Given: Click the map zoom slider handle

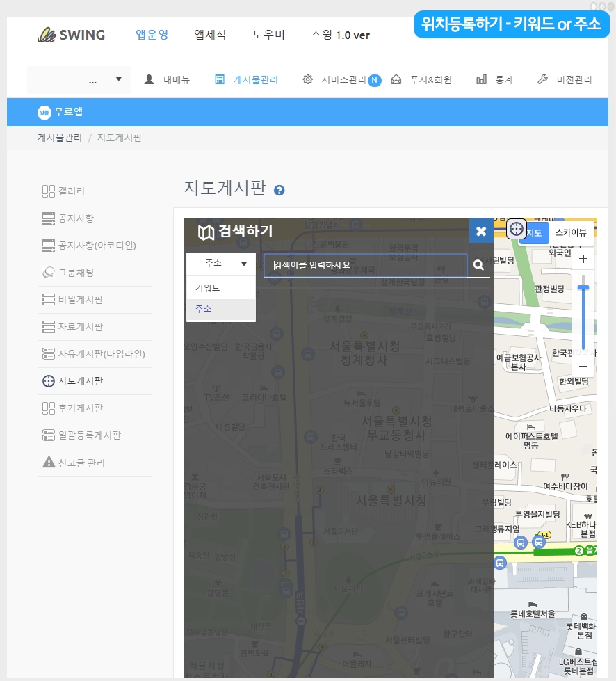Looking at the screenshot, I should tap(583, 287).
